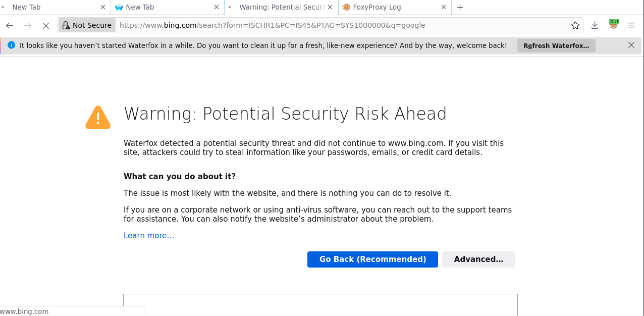Open the Learn more… link
Screen dimensions: 644x316
pos(149,236)
